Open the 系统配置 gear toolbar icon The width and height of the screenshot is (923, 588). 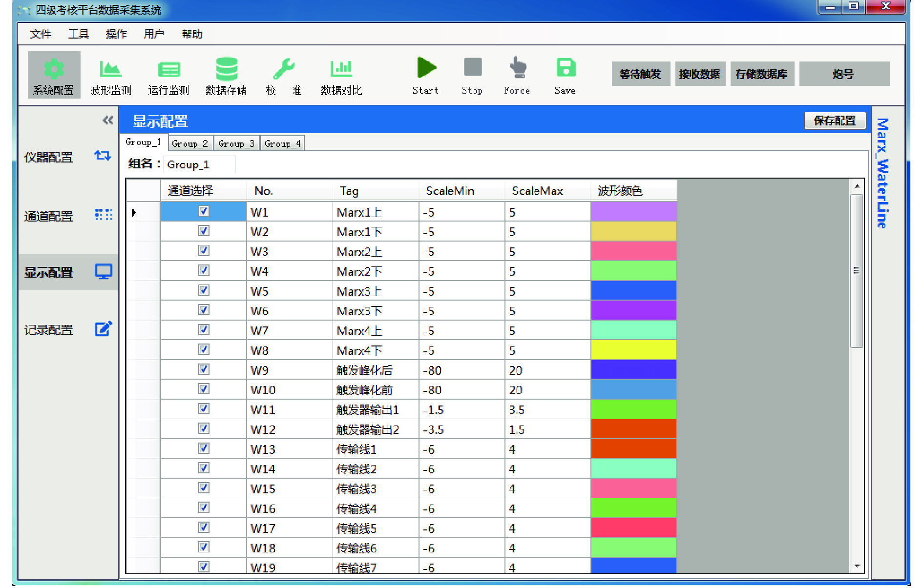click(54, 74)
